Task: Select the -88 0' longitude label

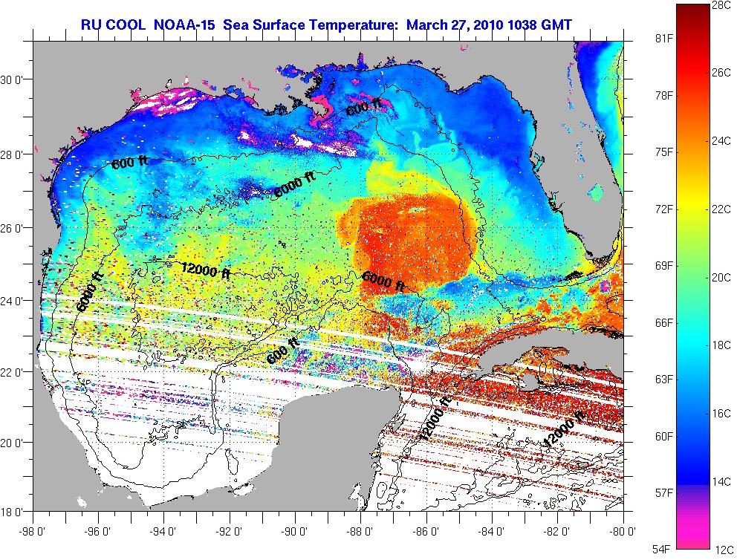Action: [x=361, y=531]
